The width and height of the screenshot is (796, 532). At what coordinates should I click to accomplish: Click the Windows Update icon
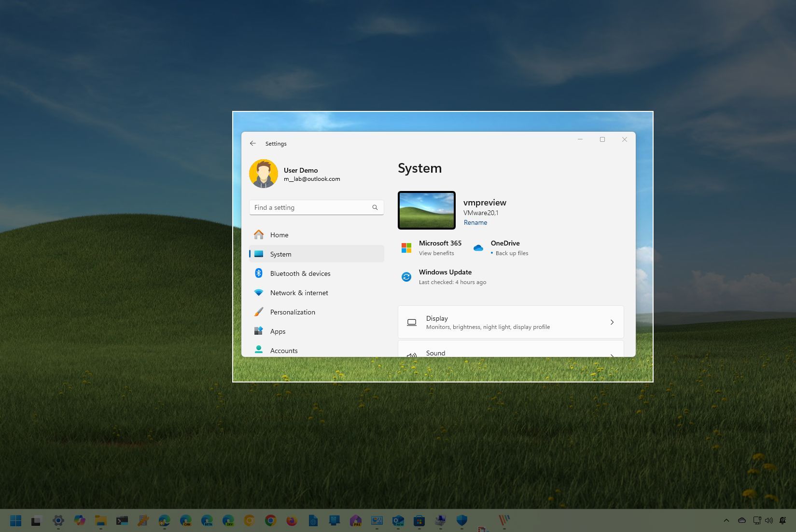pyautogui.click(x=406, y=276)
